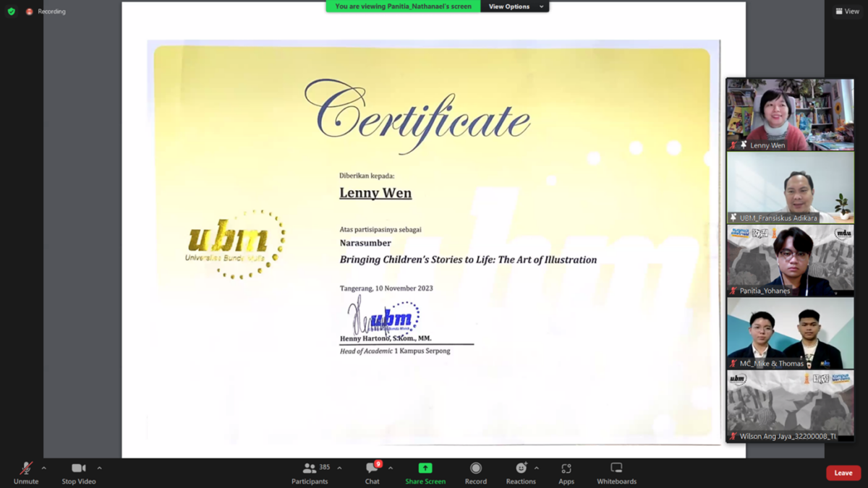Open the Reactions menu
The image size is (868, 488).
521,474
